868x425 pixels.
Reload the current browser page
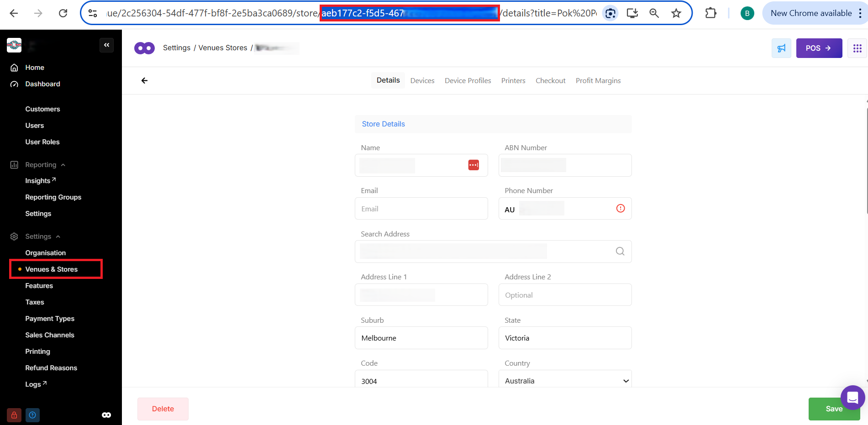[63, 13]
